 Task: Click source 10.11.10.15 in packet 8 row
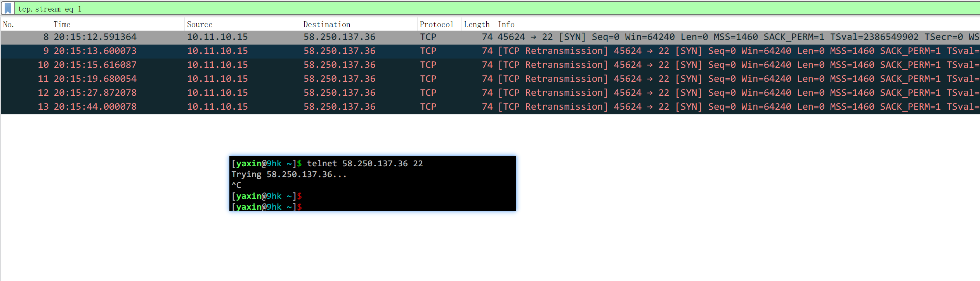point(217,37)
